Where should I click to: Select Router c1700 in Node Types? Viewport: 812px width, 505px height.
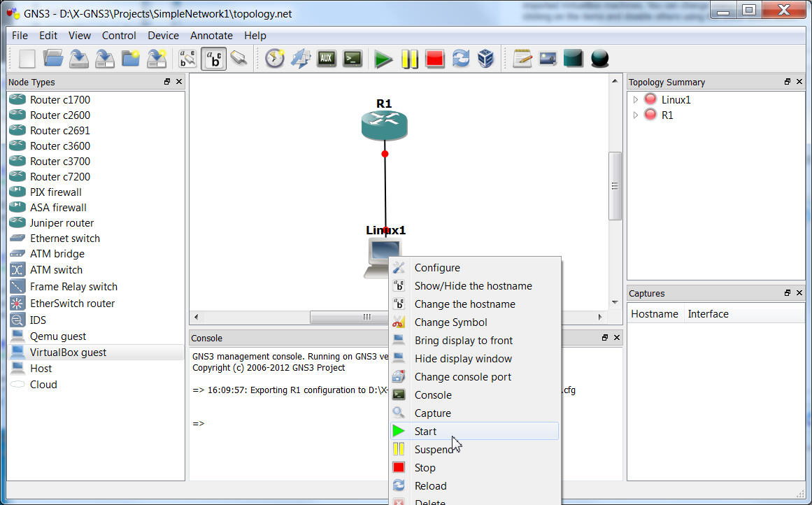[x=95, y=99]
